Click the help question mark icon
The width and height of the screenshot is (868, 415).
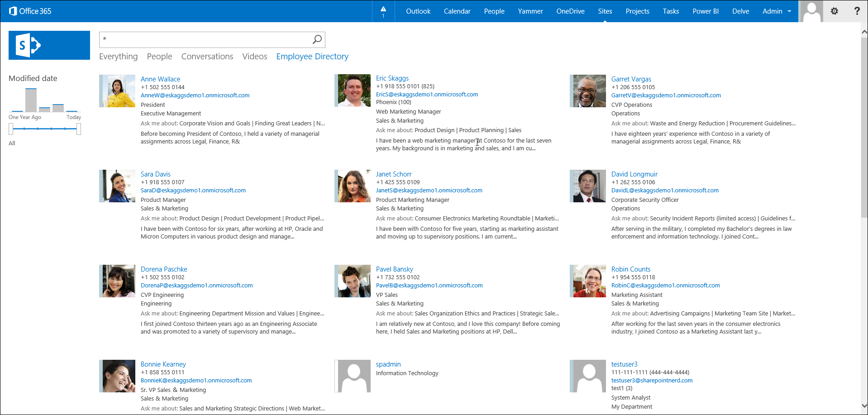(x=857, y=11)
